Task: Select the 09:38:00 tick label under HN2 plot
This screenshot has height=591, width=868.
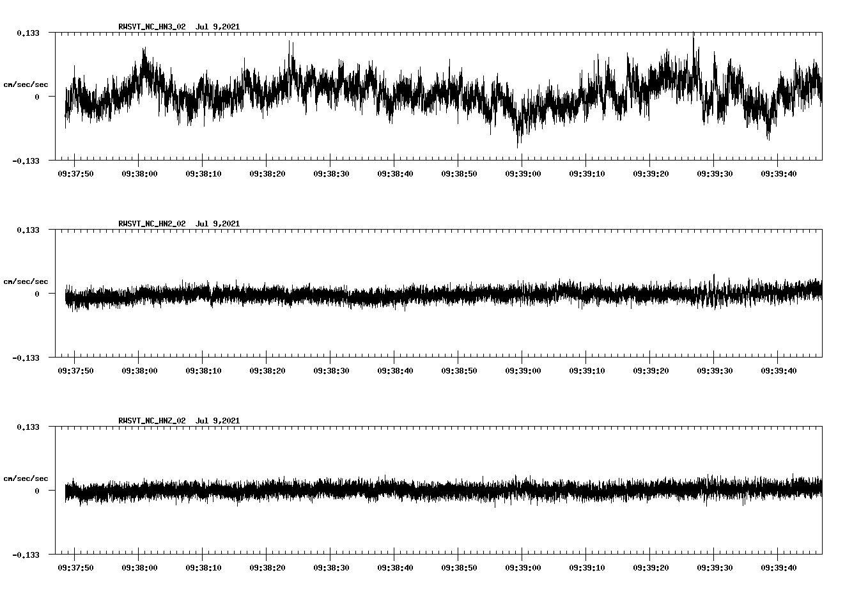Action: [x=139, y=371]
